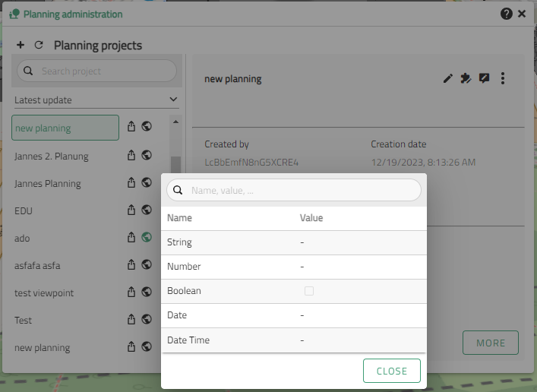Viewport: 537px width, 392px height.
Task: Select the test viewpoint project
Action: point(44,292)
